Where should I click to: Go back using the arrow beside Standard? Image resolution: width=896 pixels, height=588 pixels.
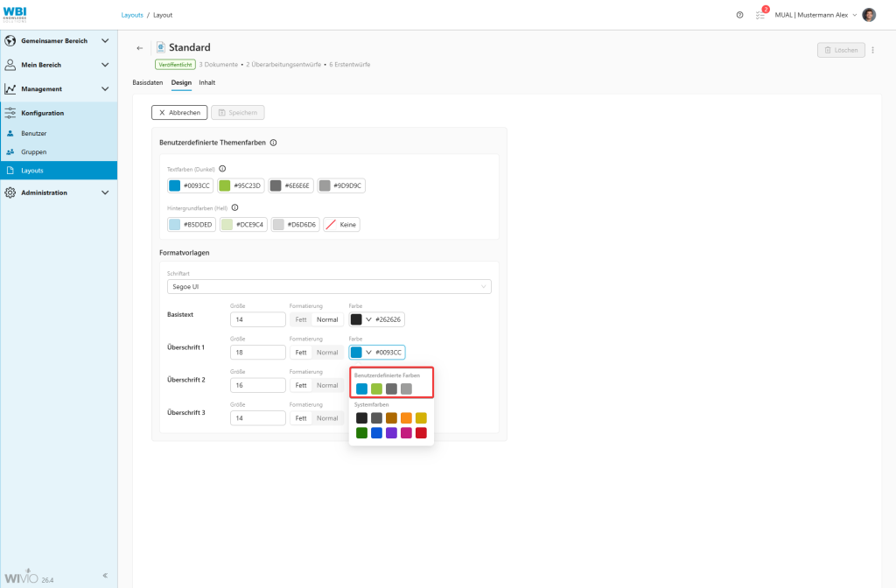[x=140, y=48]
